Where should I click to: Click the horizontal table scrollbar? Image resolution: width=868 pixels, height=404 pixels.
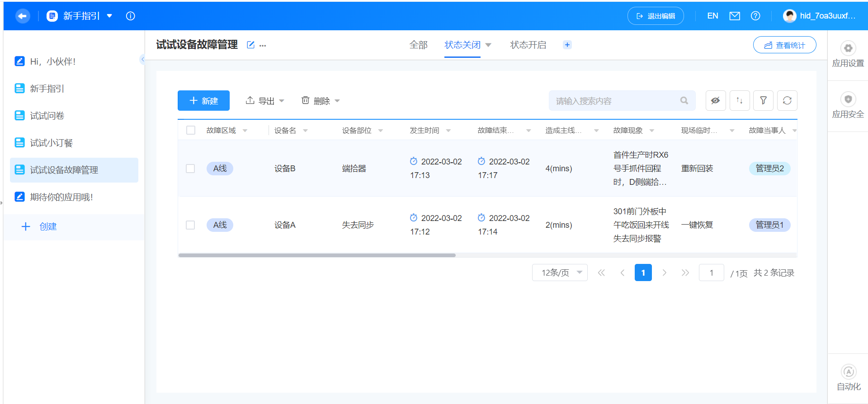[x=317, y=255]
